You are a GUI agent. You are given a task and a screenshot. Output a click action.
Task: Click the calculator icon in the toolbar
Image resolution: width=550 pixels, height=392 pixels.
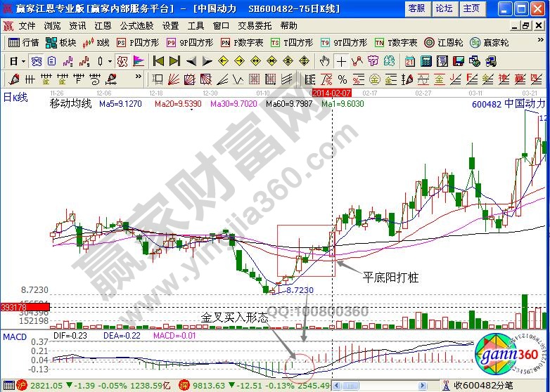coord(427,60)
